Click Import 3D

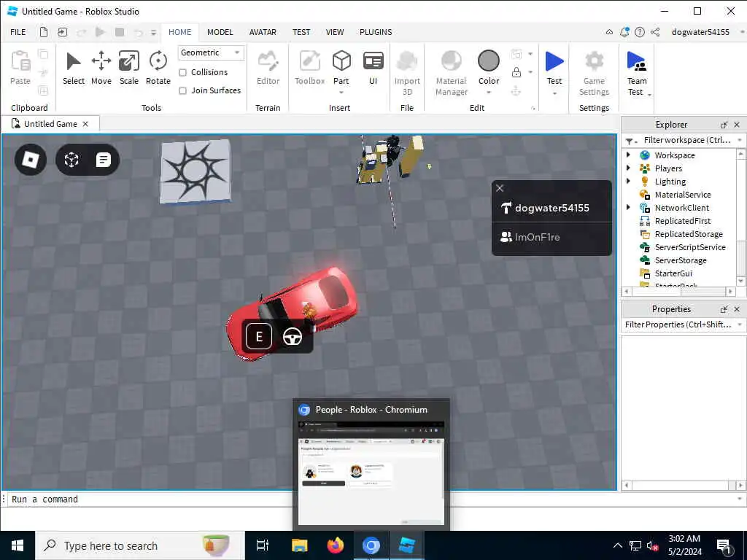pyautogui.click(x=407, y=74)
